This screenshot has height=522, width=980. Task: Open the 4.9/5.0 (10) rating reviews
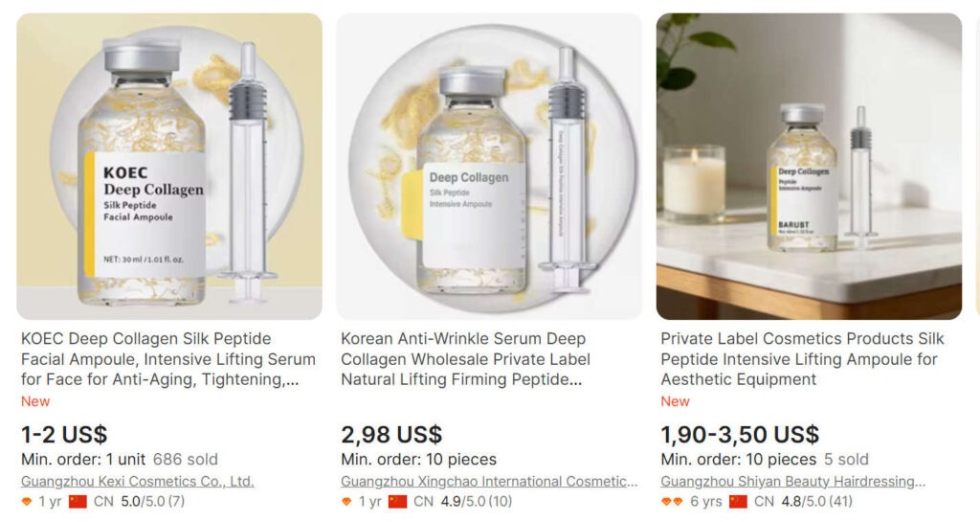(x=477, y=501)
